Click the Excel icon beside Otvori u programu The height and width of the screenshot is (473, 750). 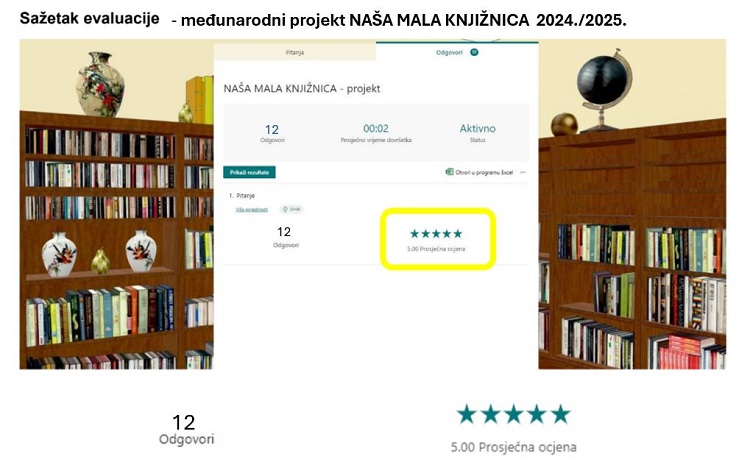(449, 172)
